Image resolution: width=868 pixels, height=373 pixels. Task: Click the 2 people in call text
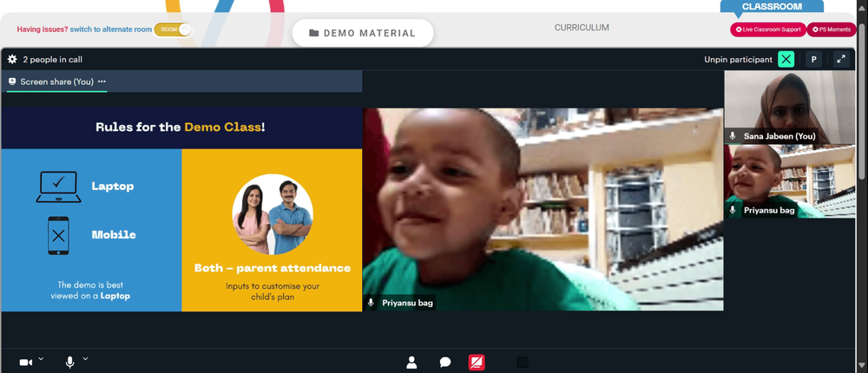coord(53,59)
